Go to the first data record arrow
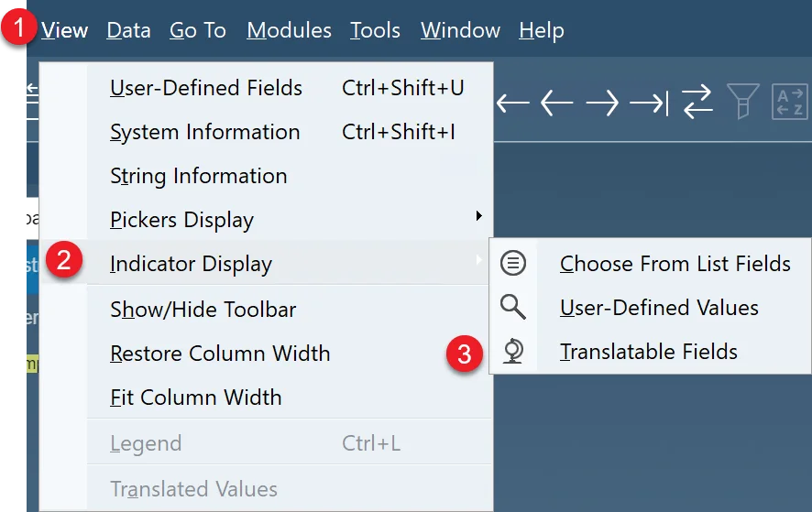The height and width of the screenshot is (512, 812). coord(513,103)
